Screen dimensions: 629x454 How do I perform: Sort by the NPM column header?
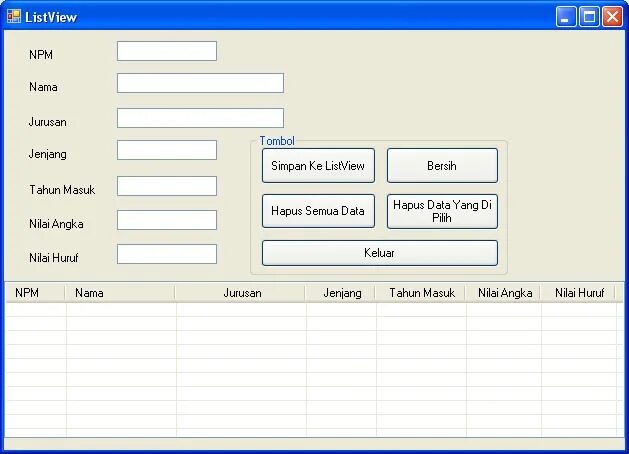pos(35,293)
